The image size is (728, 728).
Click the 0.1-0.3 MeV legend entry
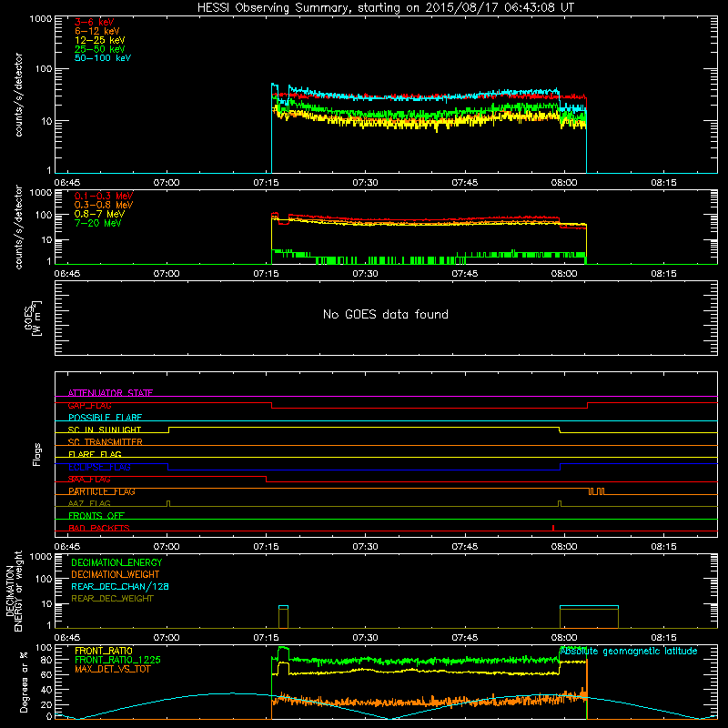tap(104, 196)
